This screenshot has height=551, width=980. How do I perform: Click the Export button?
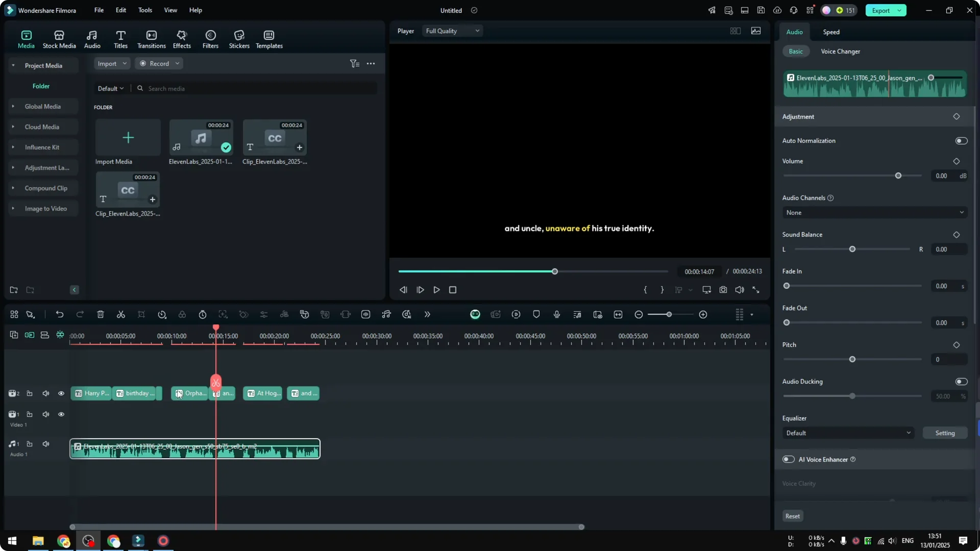(x=886, y=10)
